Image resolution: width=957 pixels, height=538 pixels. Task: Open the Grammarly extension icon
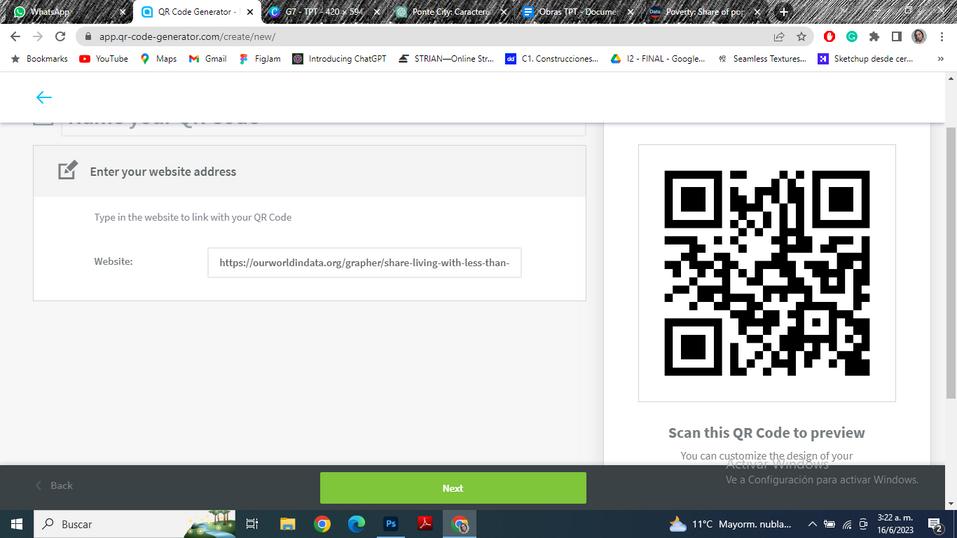851,37
